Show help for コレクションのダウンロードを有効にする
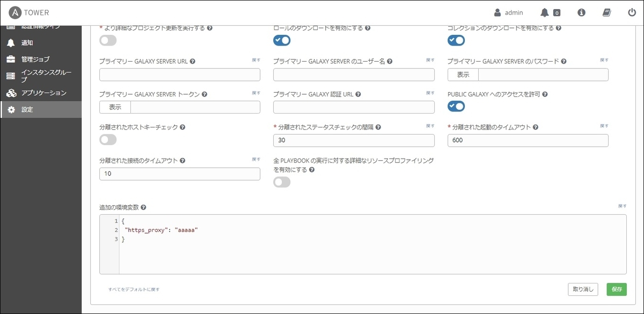The image size is (644, 314). [x=559, y=28]
